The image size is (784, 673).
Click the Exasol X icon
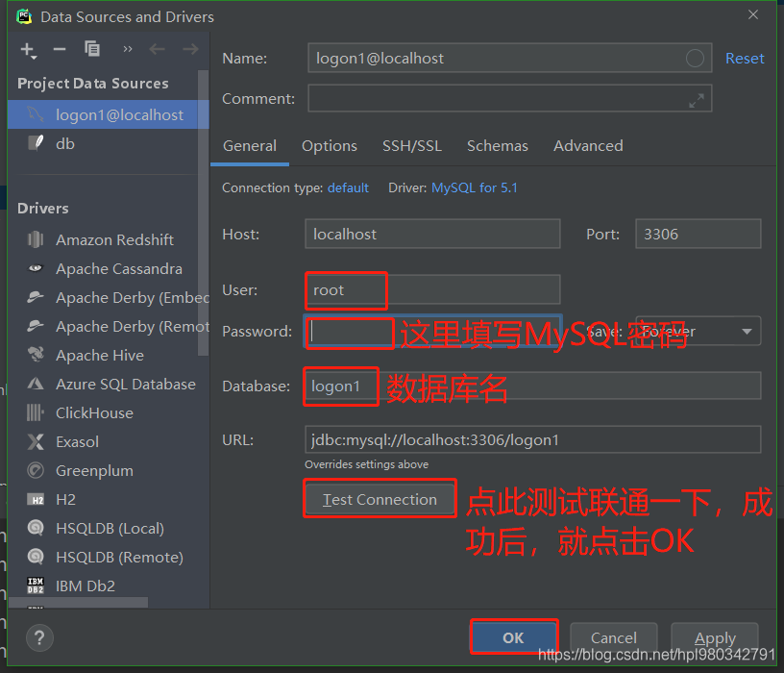point(35,442)
